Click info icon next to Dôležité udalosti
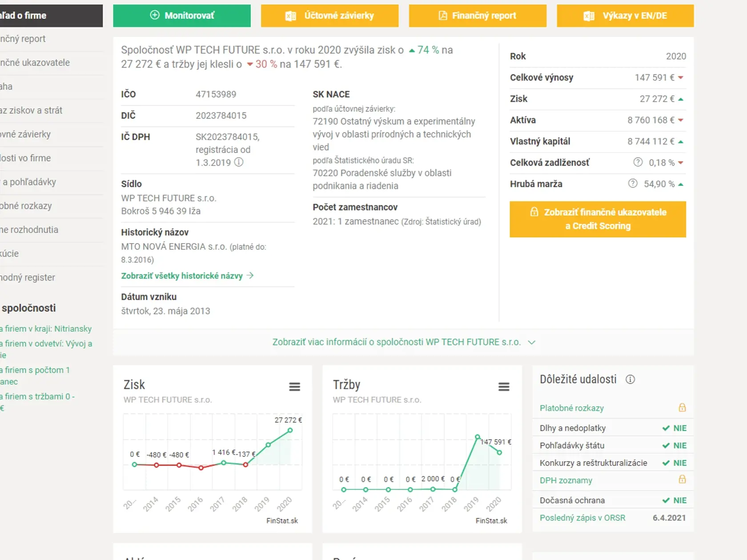747x560 pixels. click(630, 379)
